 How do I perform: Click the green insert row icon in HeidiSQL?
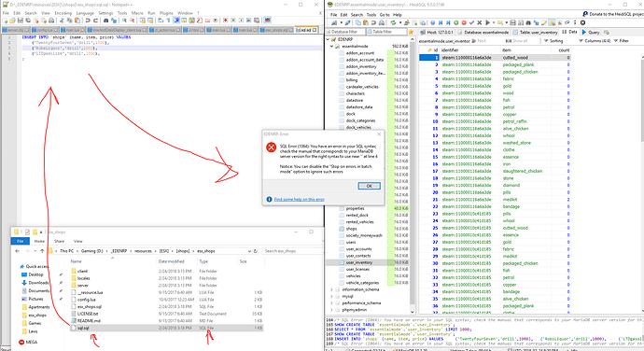[455, 22]
